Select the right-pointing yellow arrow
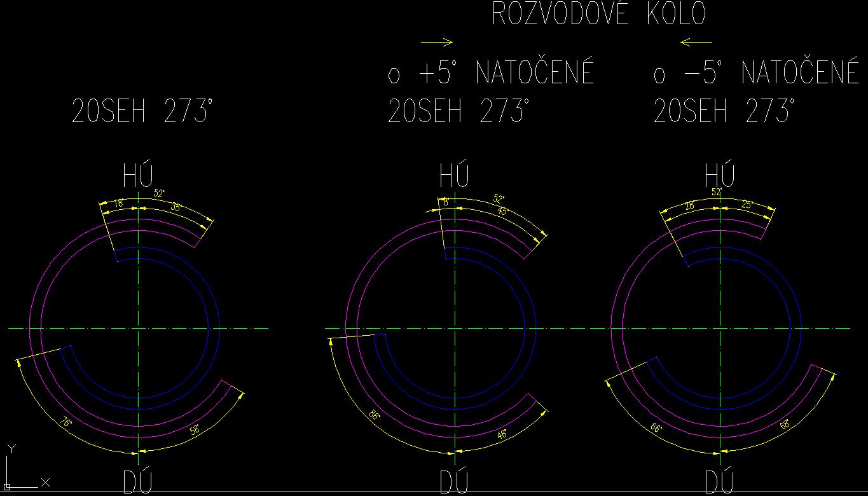This screenshot has height=496, width=868. pos(437,43)
